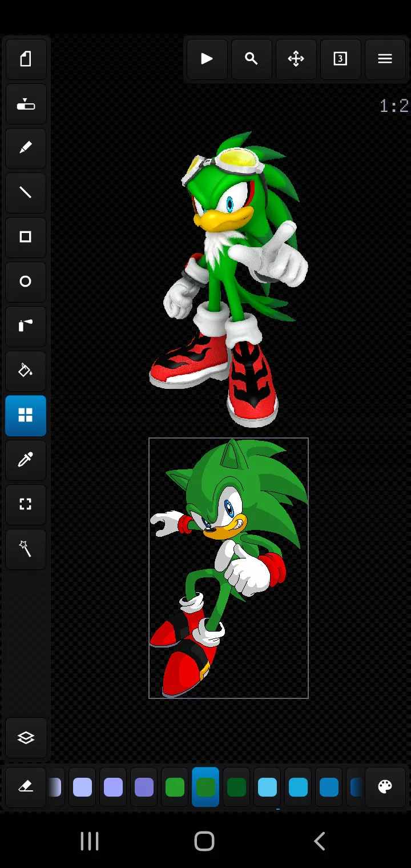Pick the selected medium green swatch
411x868 pixels.
[205, 787]
